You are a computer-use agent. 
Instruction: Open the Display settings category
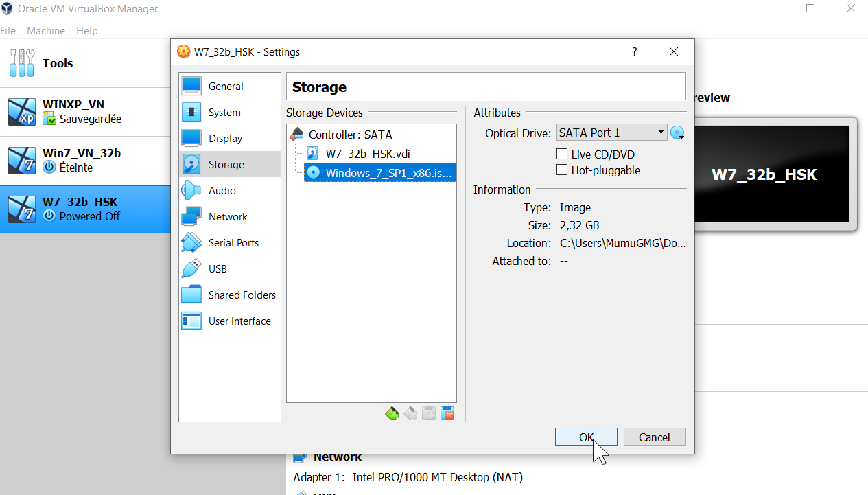coord(229,139)
